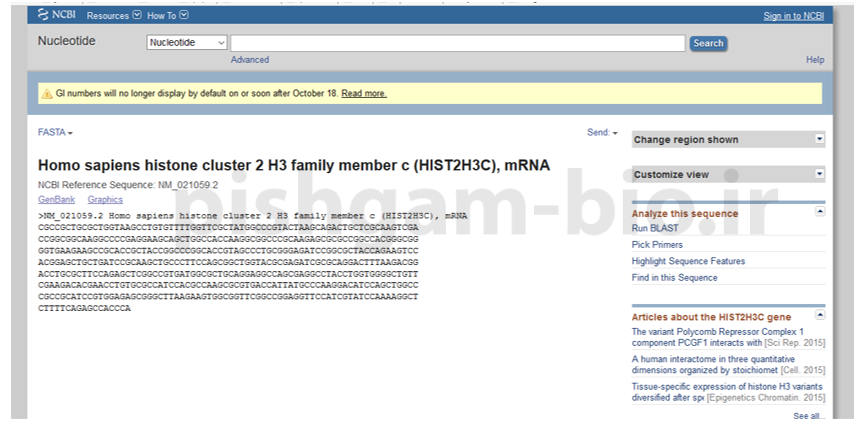The height and width of the screenshot is (423, 860).
Task: Click the Search button
Action: (x=708, y=43)
